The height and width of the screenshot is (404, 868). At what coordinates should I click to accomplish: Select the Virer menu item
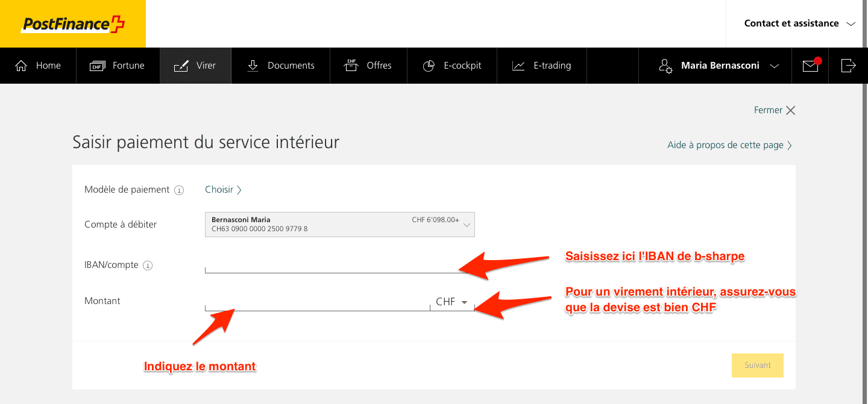pyautogui.click(x=195, y=66)
